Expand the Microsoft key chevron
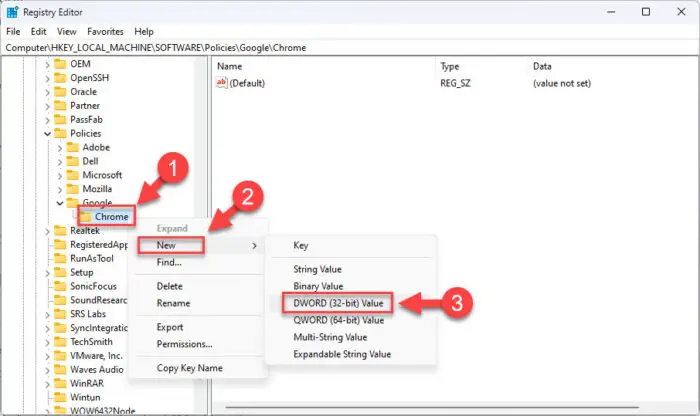The width and height of the screenshot is (700, 416). click(x=60, y=175)
